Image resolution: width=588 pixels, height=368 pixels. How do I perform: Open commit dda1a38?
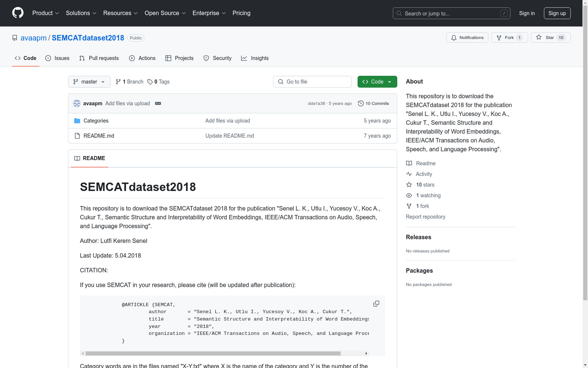coord(316,103)
